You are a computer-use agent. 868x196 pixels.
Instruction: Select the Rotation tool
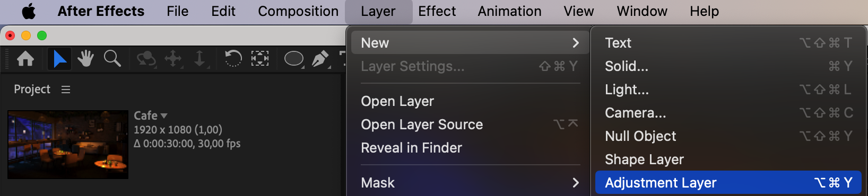(233, 58)
